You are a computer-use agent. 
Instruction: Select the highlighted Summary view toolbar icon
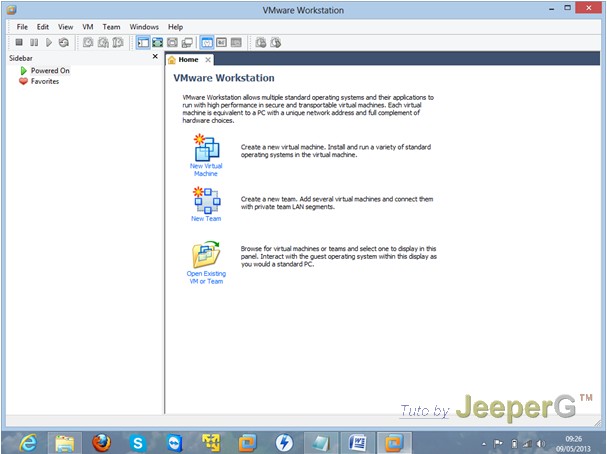[x=207, y=42]
